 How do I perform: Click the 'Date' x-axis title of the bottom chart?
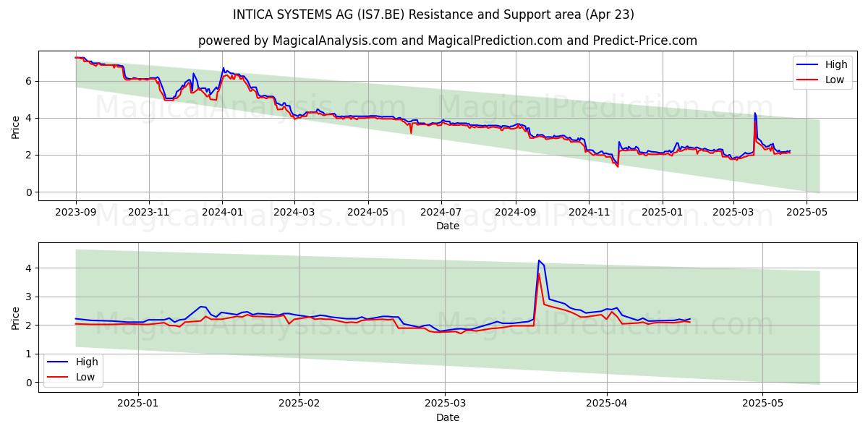pyautogui.click(x=448, y=417)
